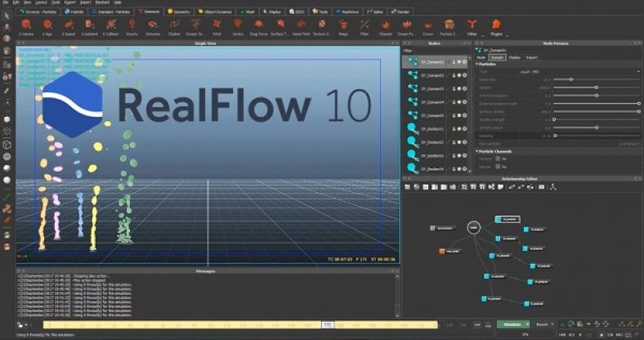Toggle green simulation checkmark on DY_Domain04 row
Viewport: 644px width, 340px height.
449,102
